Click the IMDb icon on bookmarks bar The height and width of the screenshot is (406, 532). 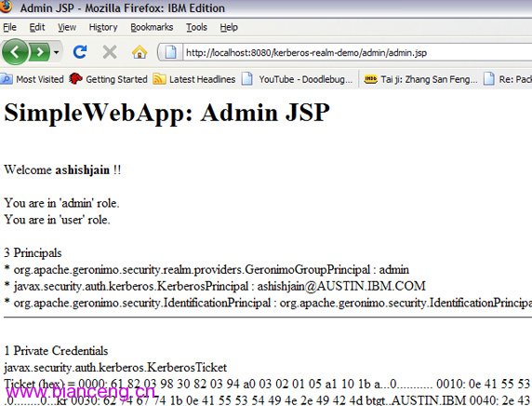tap(370, 79)
